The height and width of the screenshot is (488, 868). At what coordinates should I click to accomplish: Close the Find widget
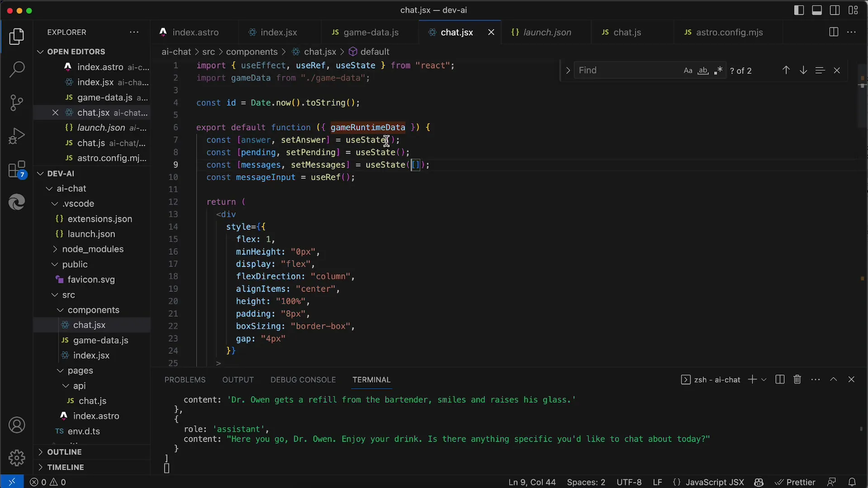[x=837, y=70]
